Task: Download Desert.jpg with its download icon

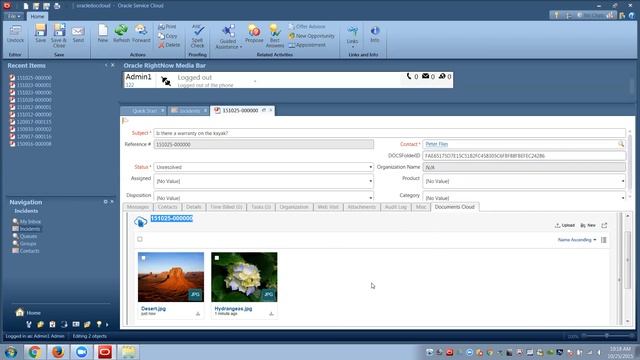Action: click(x=198, y=313)
